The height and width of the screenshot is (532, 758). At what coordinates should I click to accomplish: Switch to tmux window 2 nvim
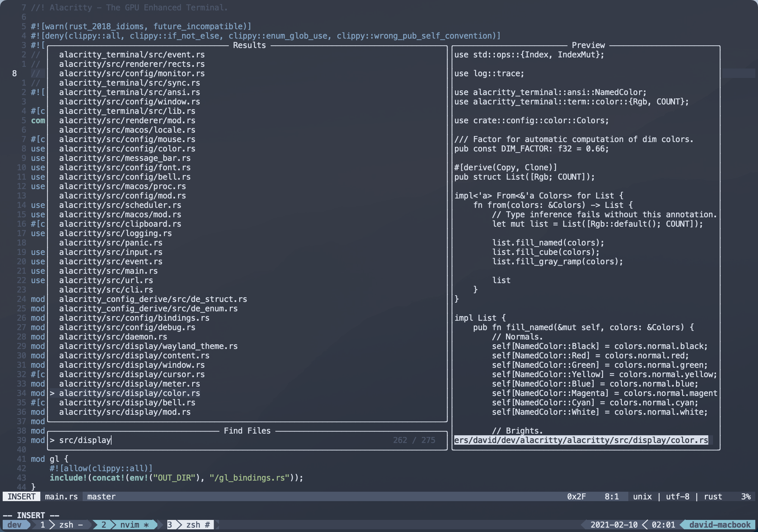[125, 525]
